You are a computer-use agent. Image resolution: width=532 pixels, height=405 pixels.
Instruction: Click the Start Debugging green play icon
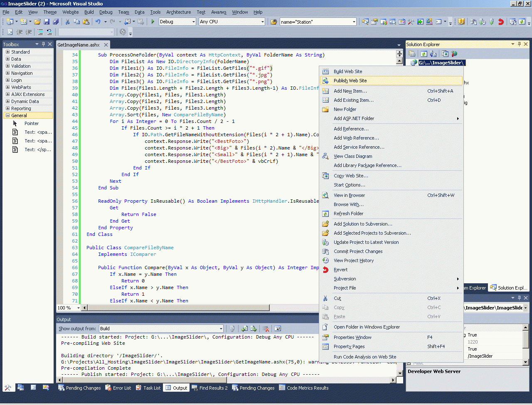pyautogui.click(x=153, y=22)
